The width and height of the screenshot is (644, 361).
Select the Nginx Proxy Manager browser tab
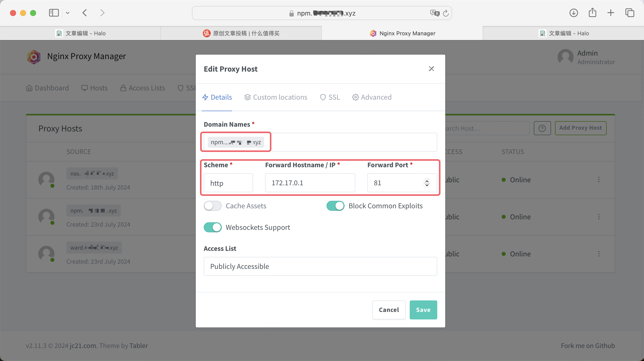[402, 33]
